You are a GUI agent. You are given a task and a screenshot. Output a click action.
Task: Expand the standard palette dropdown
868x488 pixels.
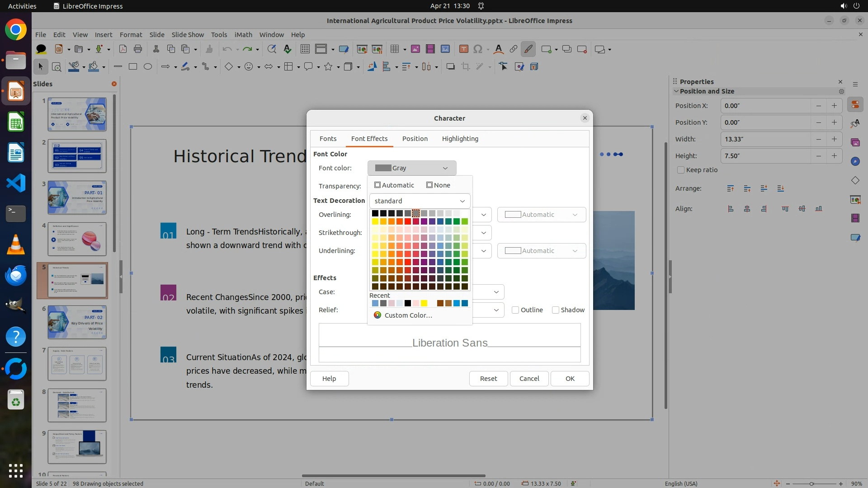click(x=419, y=201)
